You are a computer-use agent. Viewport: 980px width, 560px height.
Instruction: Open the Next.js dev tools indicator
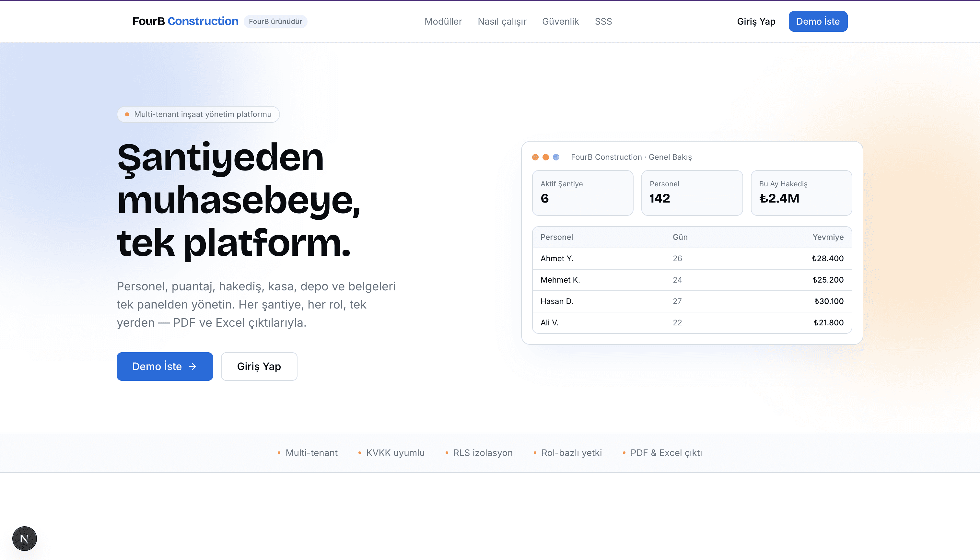[24, 539]
